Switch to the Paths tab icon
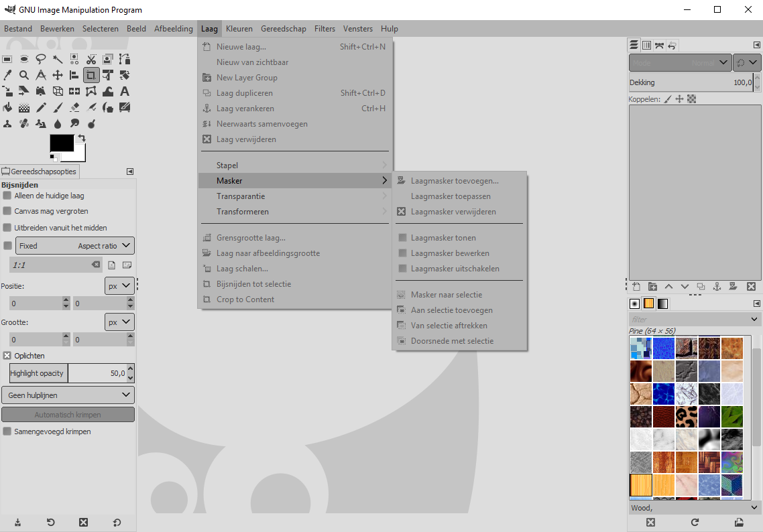This screenshot has width=763, height=532. click(659, 46)
